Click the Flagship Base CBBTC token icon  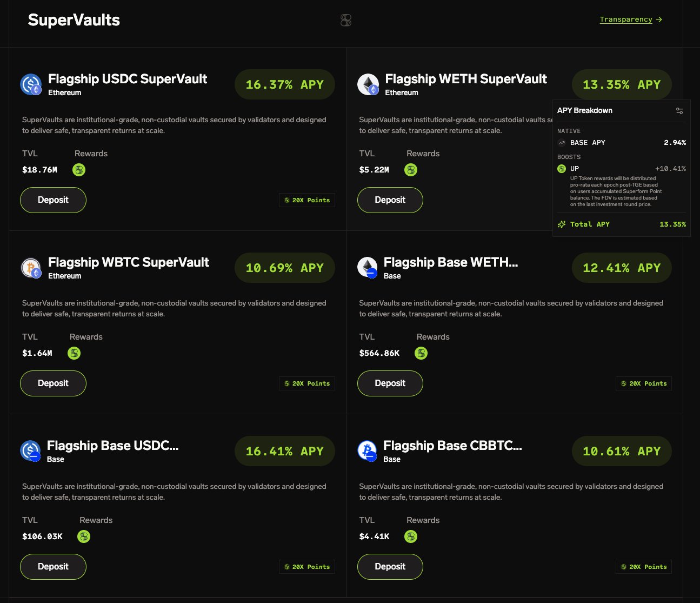tap(368, 450)
